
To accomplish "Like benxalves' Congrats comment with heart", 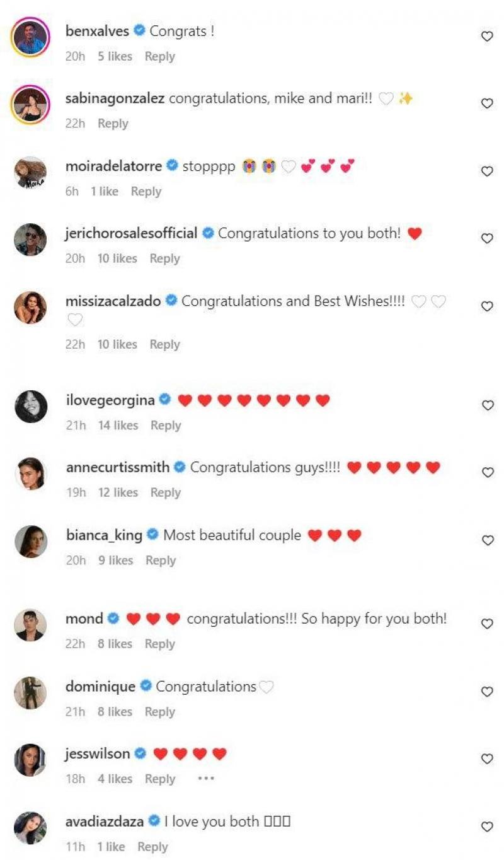I will 487,37.
